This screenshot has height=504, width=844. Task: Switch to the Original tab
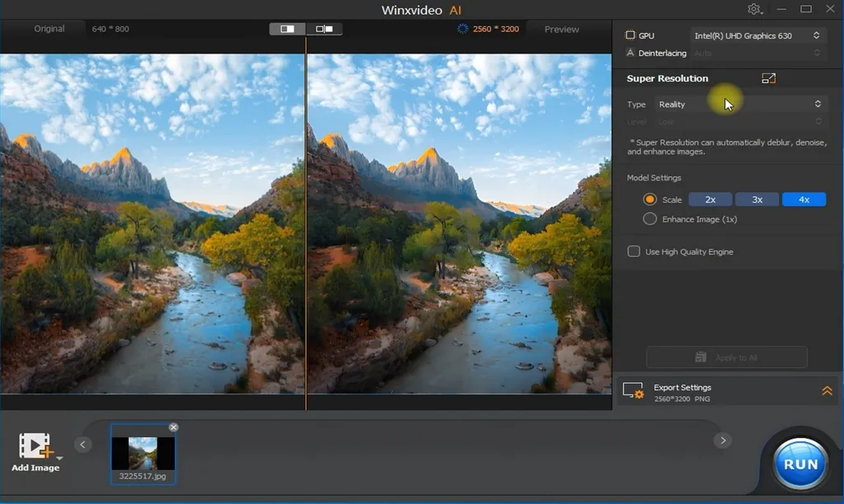49,28
